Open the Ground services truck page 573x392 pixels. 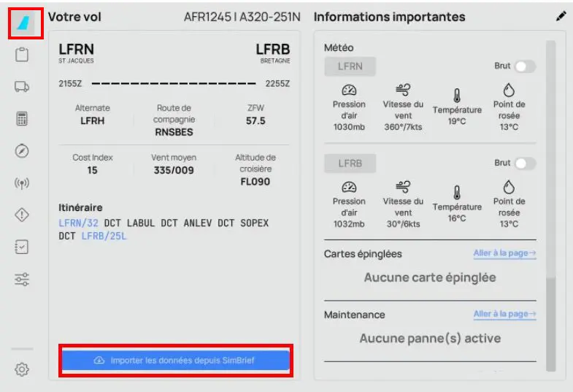[22, 87]
